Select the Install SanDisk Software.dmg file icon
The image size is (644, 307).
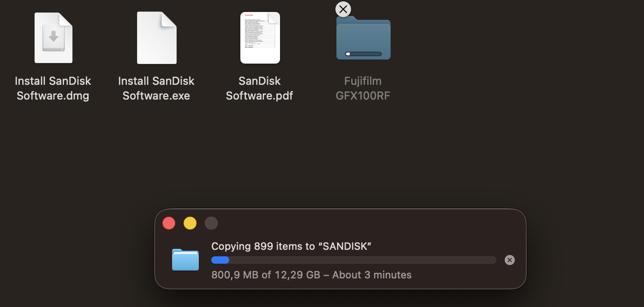(x=53, y=38)
